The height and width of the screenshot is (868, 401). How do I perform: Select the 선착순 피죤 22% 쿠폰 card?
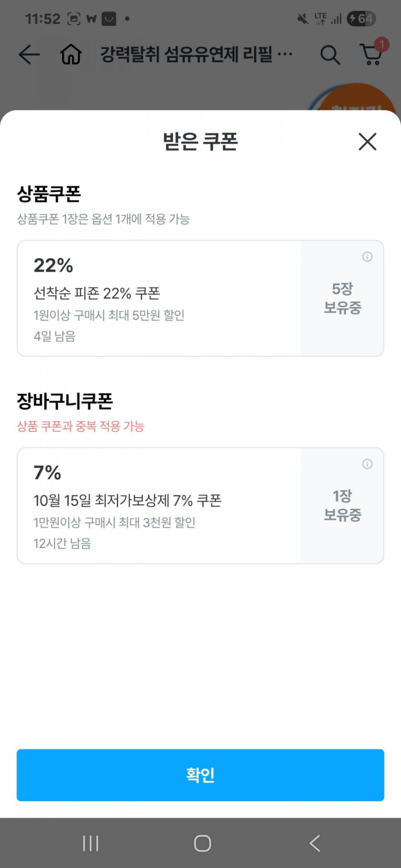[x=158, y=298]
